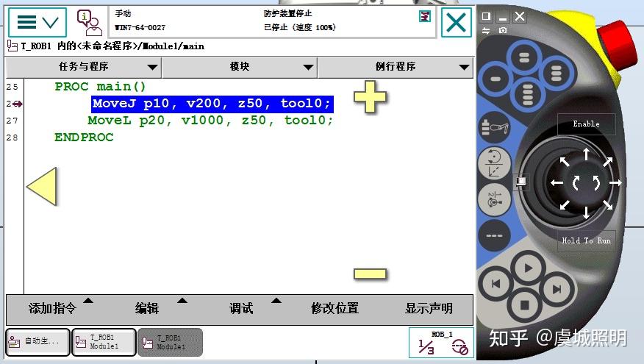The height and width of the screenshot is (364, 644).
Task: Step forward with the next button
Action: pos(557,289)
